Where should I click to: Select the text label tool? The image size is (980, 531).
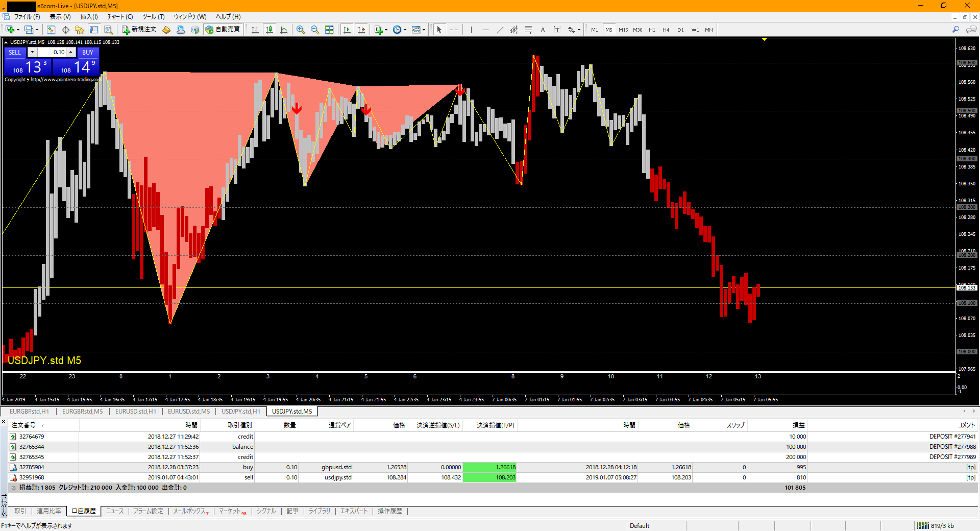click(x=543, y=30)
